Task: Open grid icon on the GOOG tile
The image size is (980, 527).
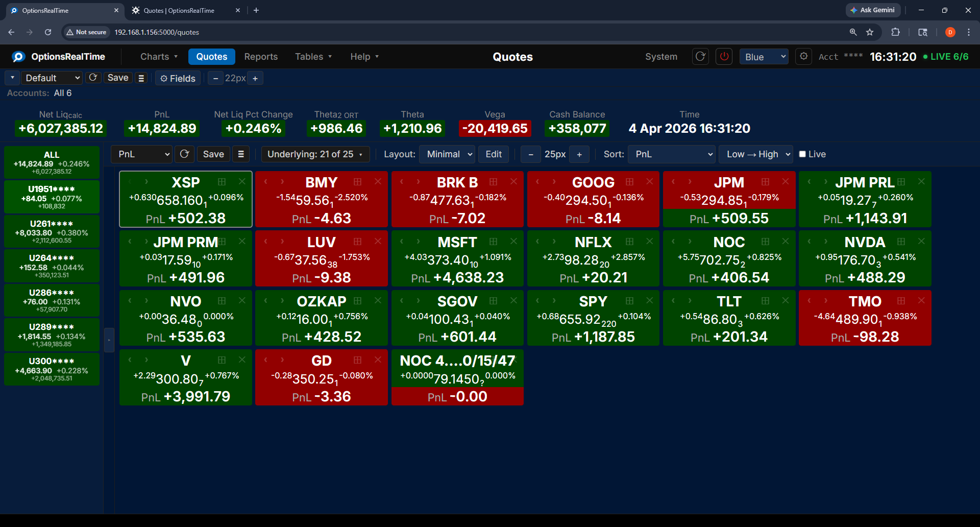Action: (629, 182)
